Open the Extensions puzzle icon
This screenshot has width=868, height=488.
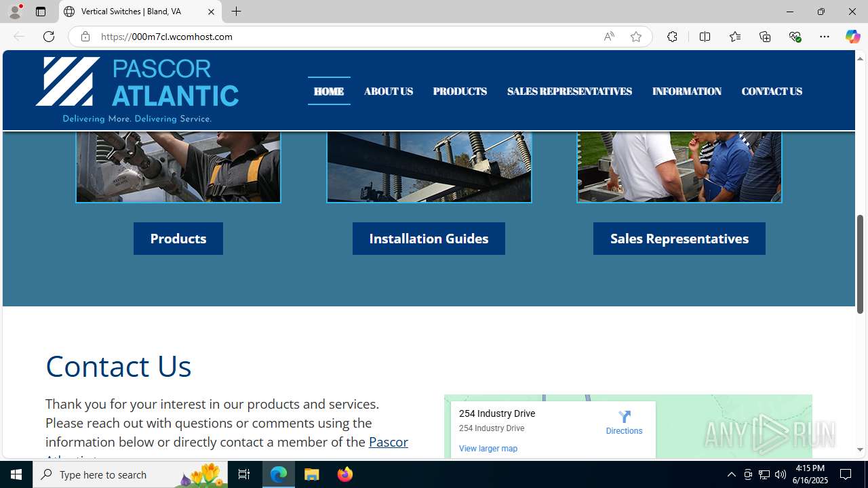(672, 37)
